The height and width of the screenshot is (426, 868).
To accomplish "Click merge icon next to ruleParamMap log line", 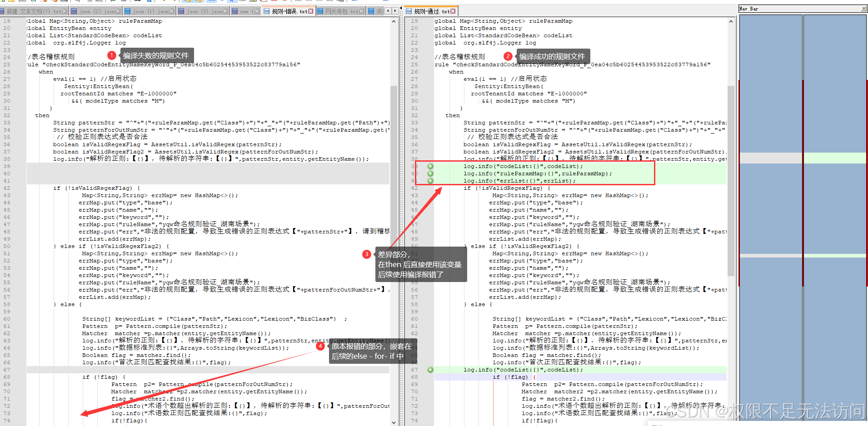I will click(430, 173).
